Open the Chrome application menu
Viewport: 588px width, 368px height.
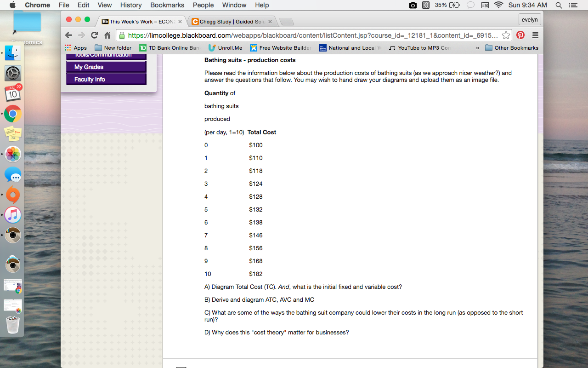point(38,5)
